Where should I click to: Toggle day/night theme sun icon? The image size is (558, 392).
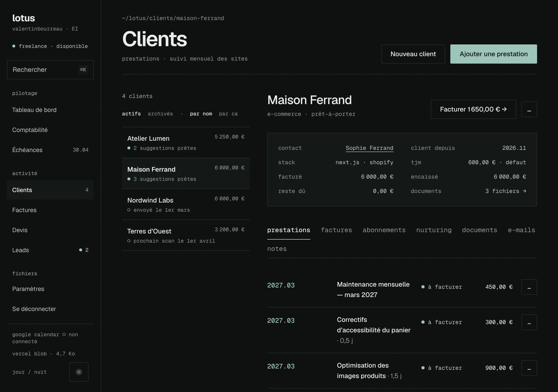click(x=79, y=372)
